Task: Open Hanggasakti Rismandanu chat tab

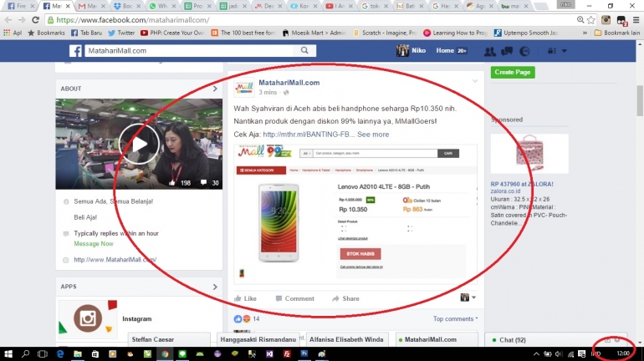Action: pyautogui.click(x=258, y=339)
